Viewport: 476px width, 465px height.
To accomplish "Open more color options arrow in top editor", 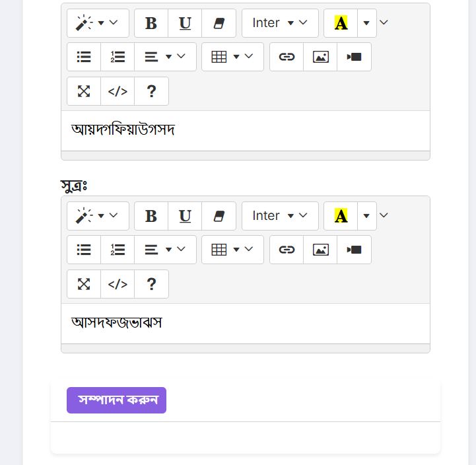I will (x=366, y=23).
